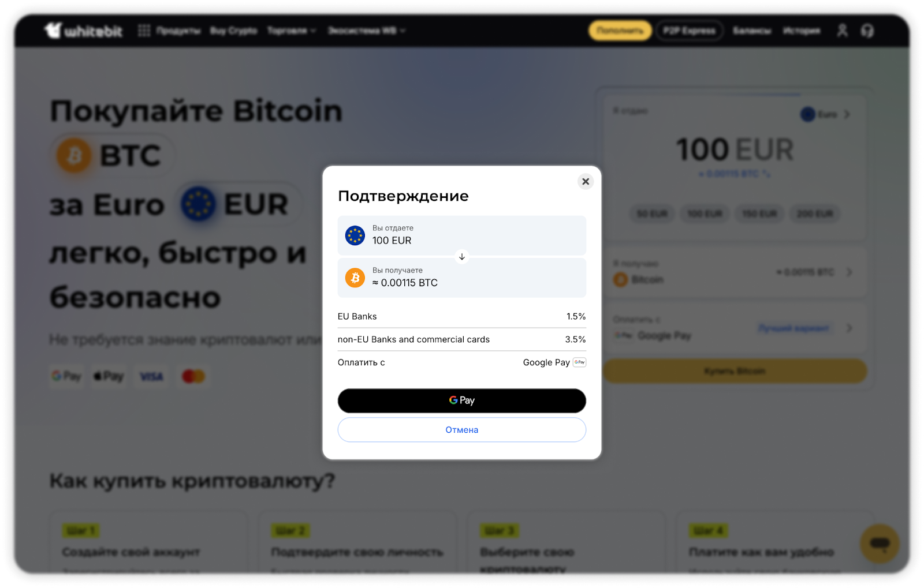Screen dimensions: 924x588
Task: Expand the Экосистема WB dropdown
Action: pos(367,31)
